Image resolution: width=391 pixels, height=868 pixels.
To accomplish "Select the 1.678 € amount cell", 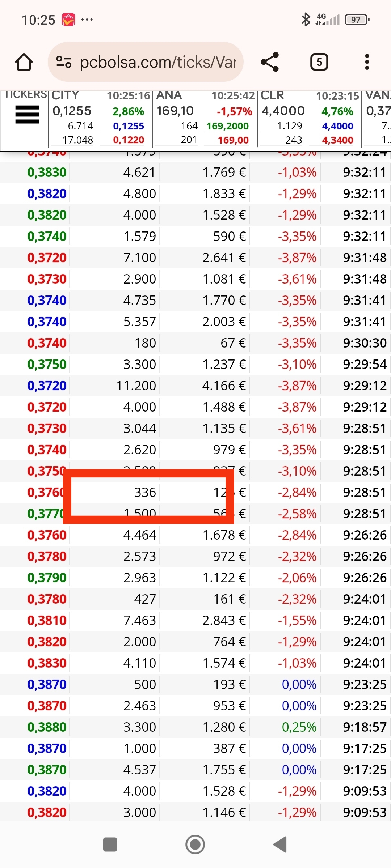I will point(224,535).
